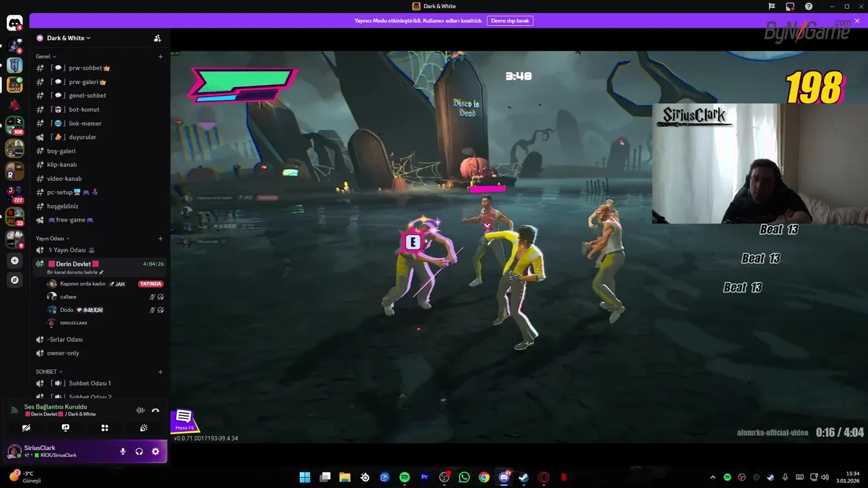Screen dimensions: 868x488
Task: Open Spotify from the taskbar
Action: 405,477
